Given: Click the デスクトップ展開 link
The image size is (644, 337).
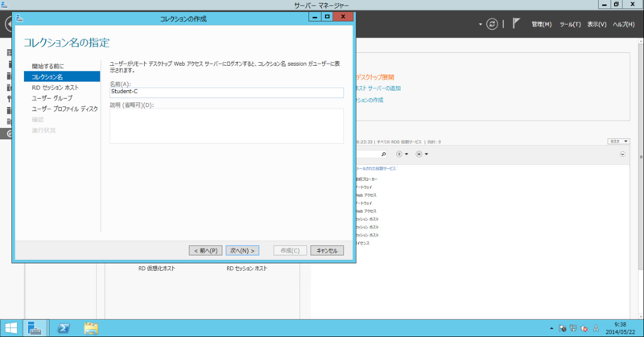Looking at the screenshot, I should tap(375, 77).
